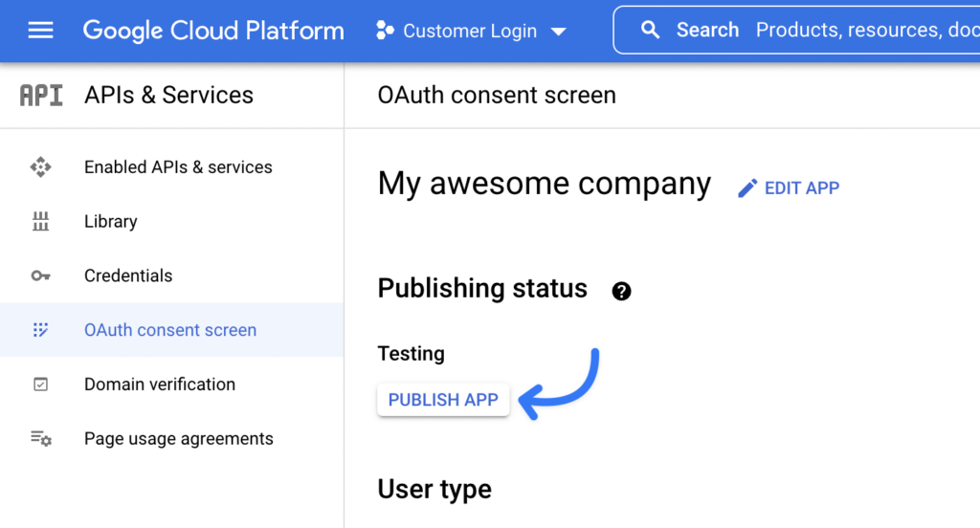Open Enabled APIs & services page
This screenshot has width=980, height=528.
pyautogui.click(x=178, y=166)
